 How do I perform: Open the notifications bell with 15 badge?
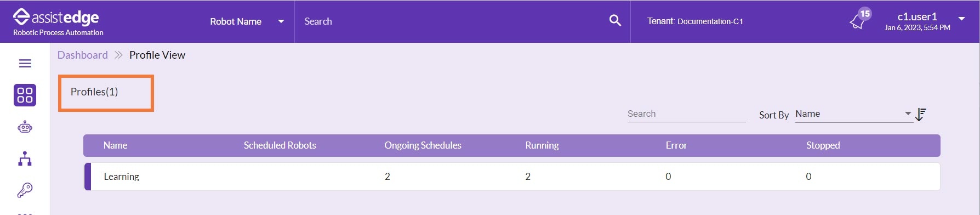(859, 20)
